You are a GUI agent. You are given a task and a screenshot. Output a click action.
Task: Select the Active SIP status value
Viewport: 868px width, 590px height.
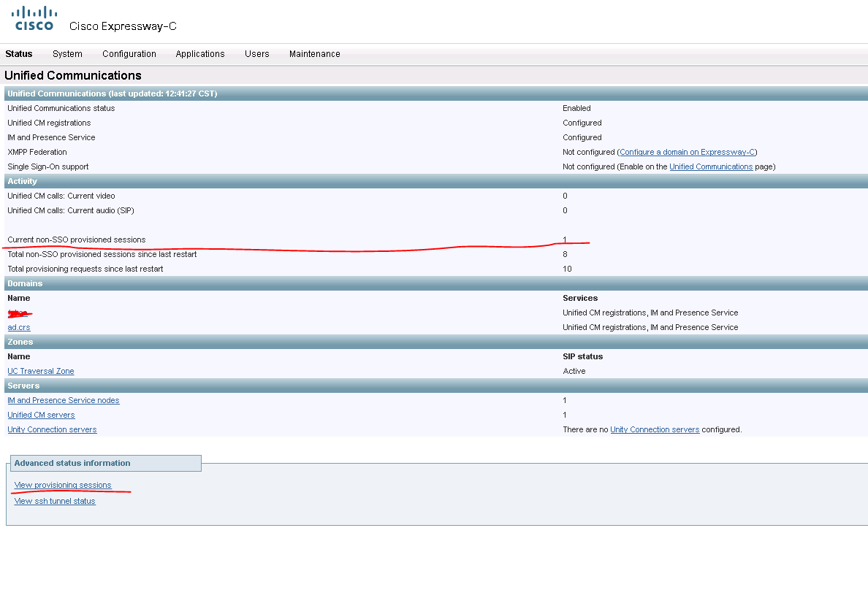[574, 372]
